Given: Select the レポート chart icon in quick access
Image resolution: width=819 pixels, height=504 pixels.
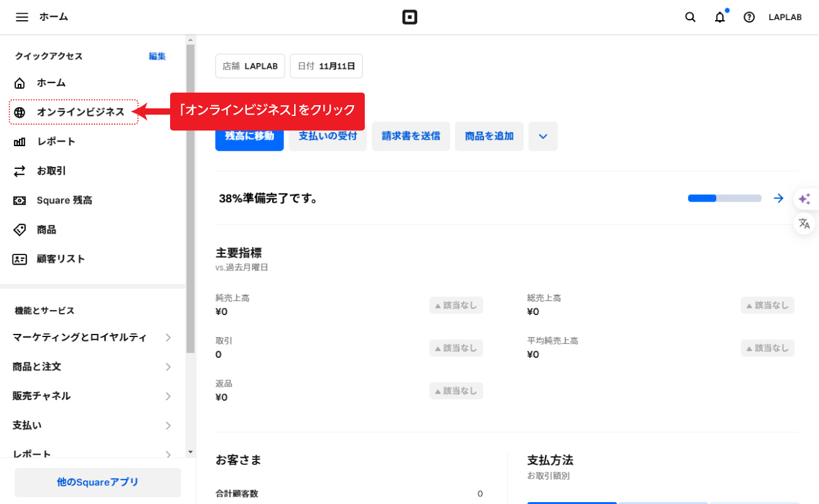Looking at the screenshot, I should (21, 141).
